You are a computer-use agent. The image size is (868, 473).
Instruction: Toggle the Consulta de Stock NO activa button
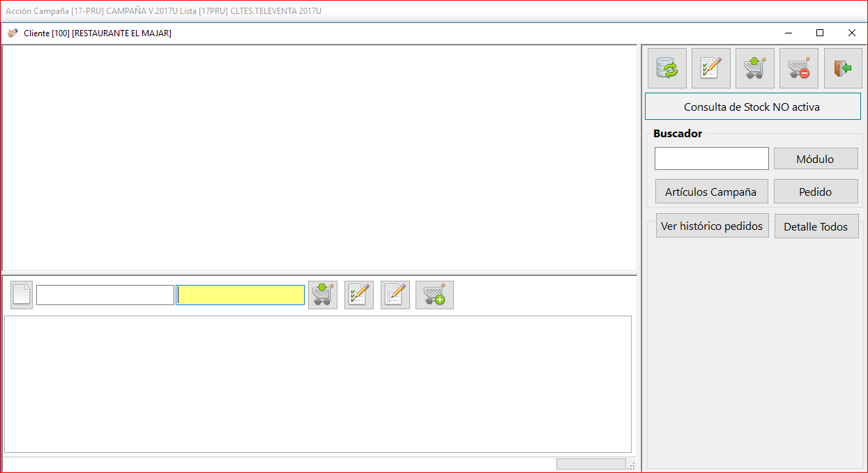(x=752, y=107)
